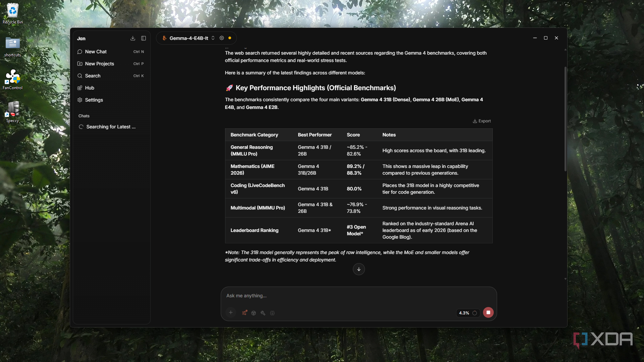
Task: Click the loading spinner beside the chat title
Action: 81,127
